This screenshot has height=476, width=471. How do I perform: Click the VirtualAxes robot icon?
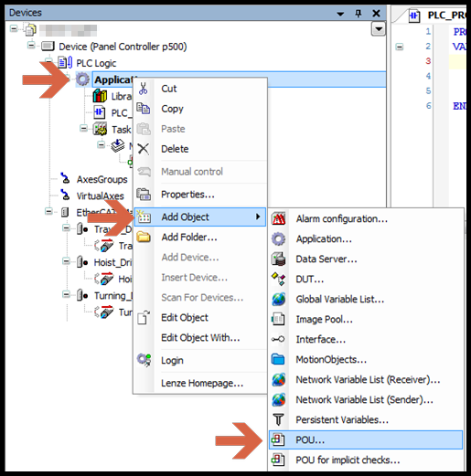pos(65,195)
